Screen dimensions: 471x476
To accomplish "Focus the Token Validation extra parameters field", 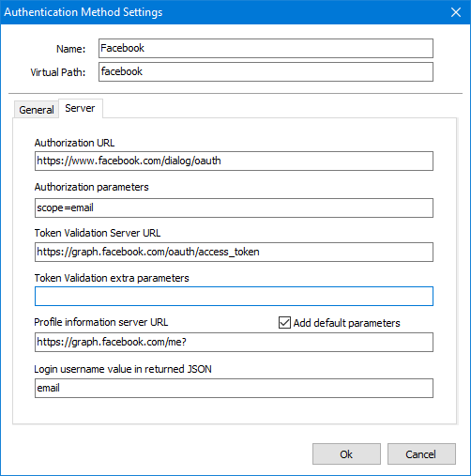I will (234, 296).
